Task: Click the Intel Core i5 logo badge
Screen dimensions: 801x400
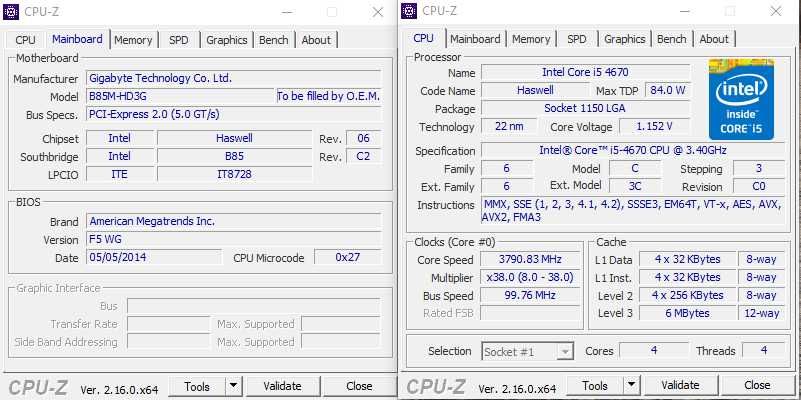Action: point(741,99)
